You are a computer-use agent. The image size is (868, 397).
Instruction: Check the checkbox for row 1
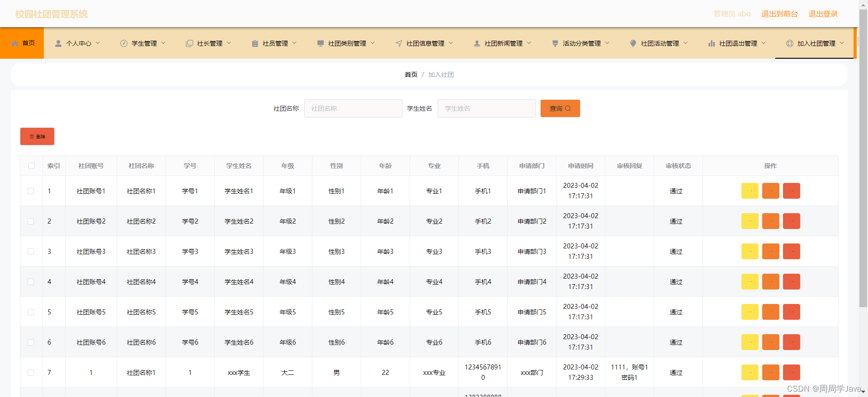tap(31, 191)
